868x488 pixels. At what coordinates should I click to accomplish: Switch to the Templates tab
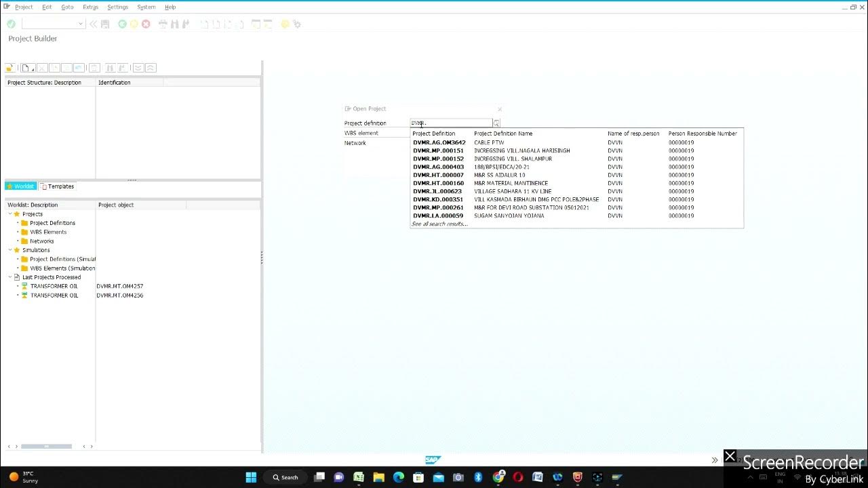tap(58, 186)
